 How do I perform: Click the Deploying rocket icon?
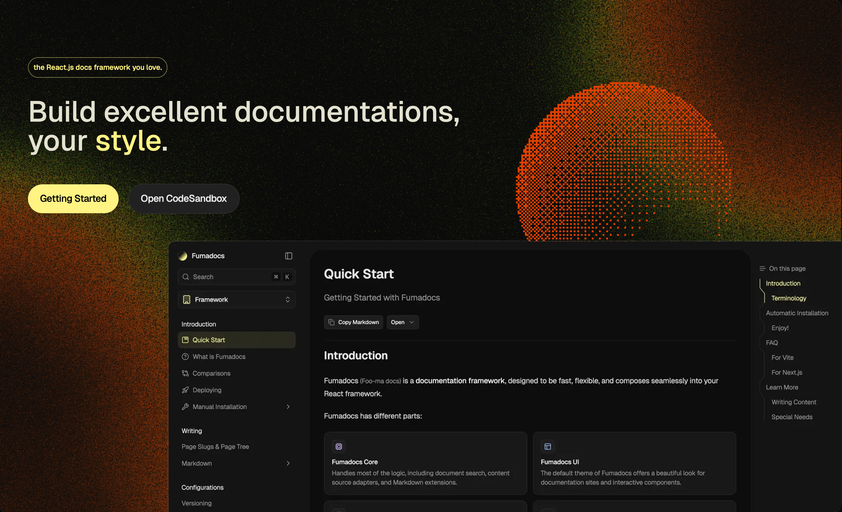tap(185, 390)
